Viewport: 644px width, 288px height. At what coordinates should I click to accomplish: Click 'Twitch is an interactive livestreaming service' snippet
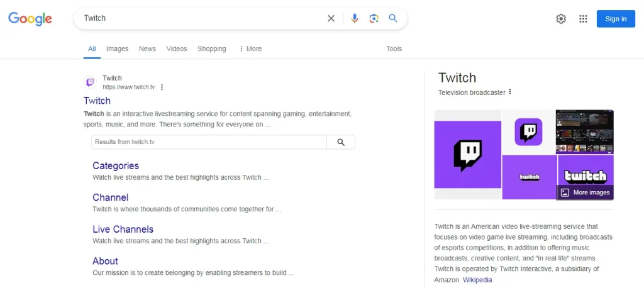(218, 119)
